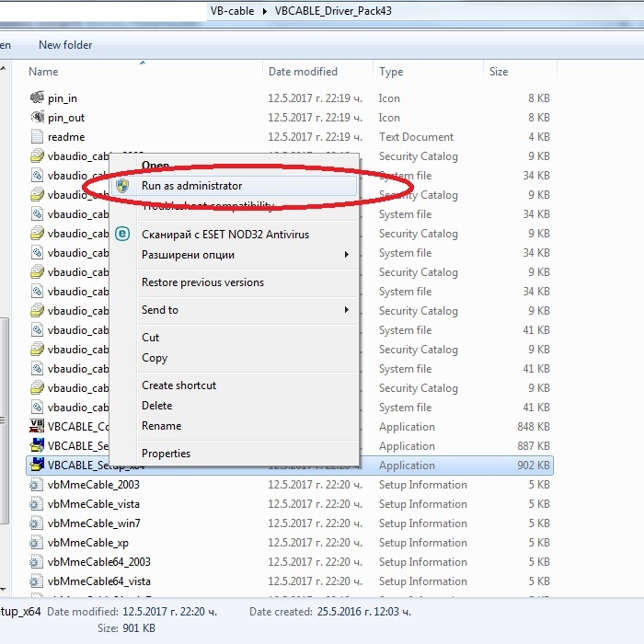
Task: Select the pin_out file name
Action: click(x=66, y=118)
